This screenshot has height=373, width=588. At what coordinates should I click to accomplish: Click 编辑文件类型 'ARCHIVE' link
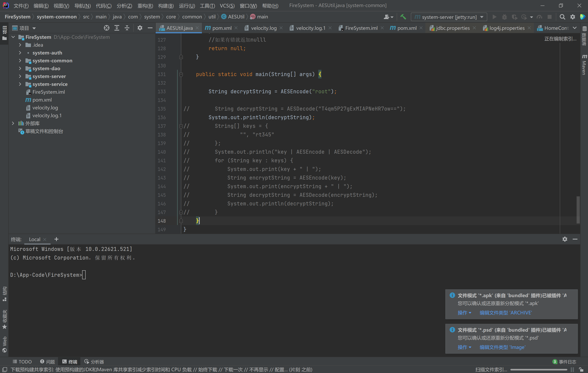click(506, 313)
